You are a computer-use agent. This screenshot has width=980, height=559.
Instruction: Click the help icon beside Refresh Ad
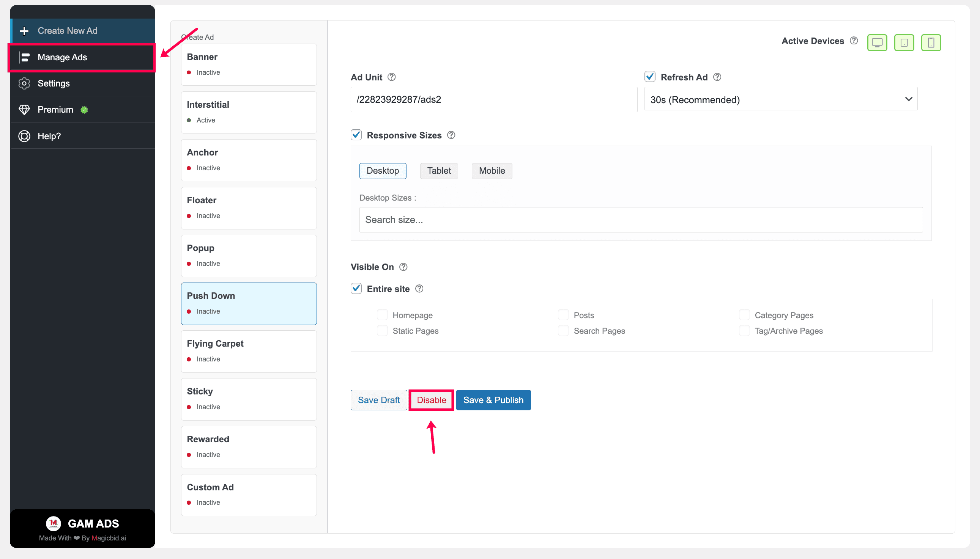point(717,77)
